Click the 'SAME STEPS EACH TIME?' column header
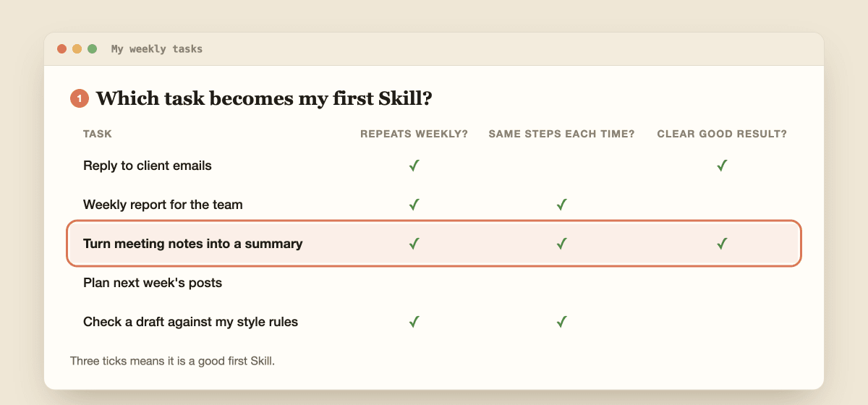 [561, 134]
